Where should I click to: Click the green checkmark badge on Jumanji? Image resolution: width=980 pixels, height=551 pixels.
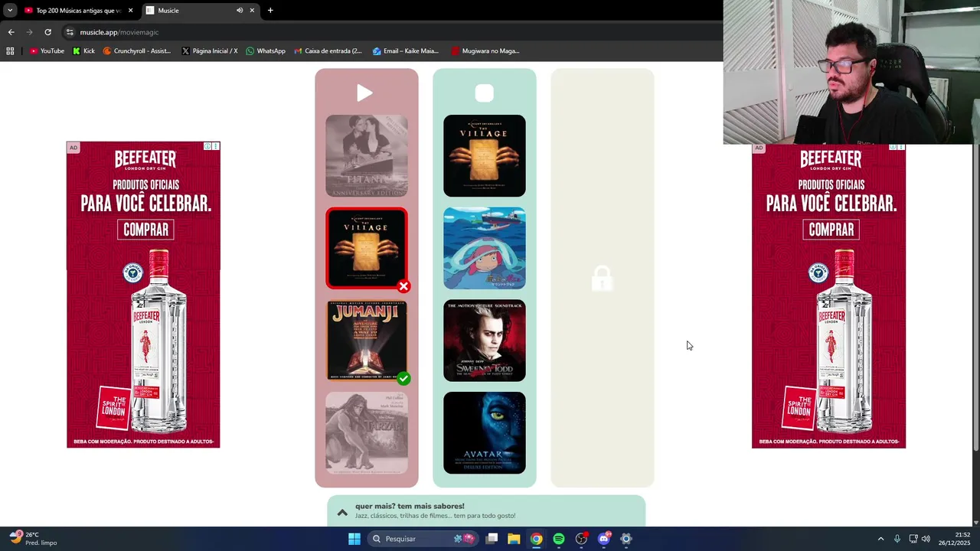pyautogui.click(x=403, y=378)
